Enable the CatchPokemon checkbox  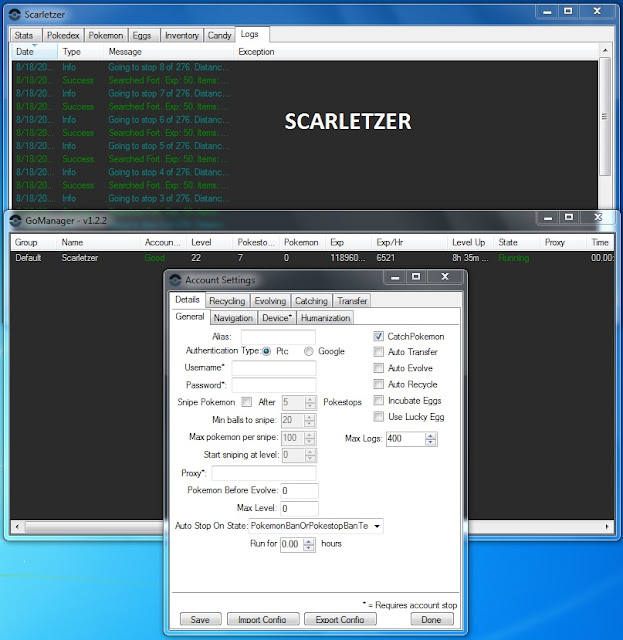378,336
